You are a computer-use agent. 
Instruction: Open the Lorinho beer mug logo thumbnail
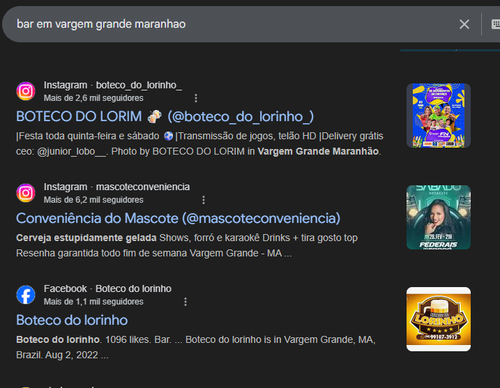[438, 319]
